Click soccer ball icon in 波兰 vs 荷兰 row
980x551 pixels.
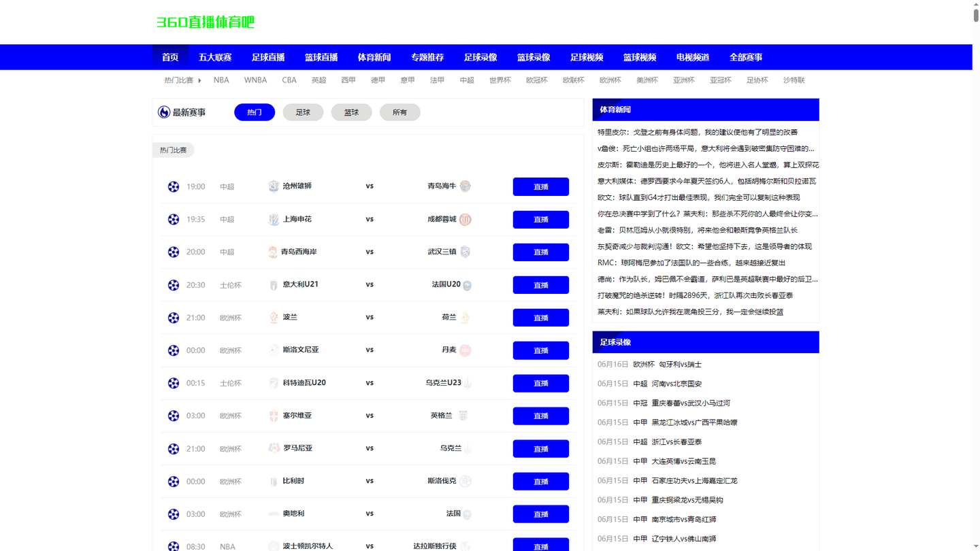point(174,318)
